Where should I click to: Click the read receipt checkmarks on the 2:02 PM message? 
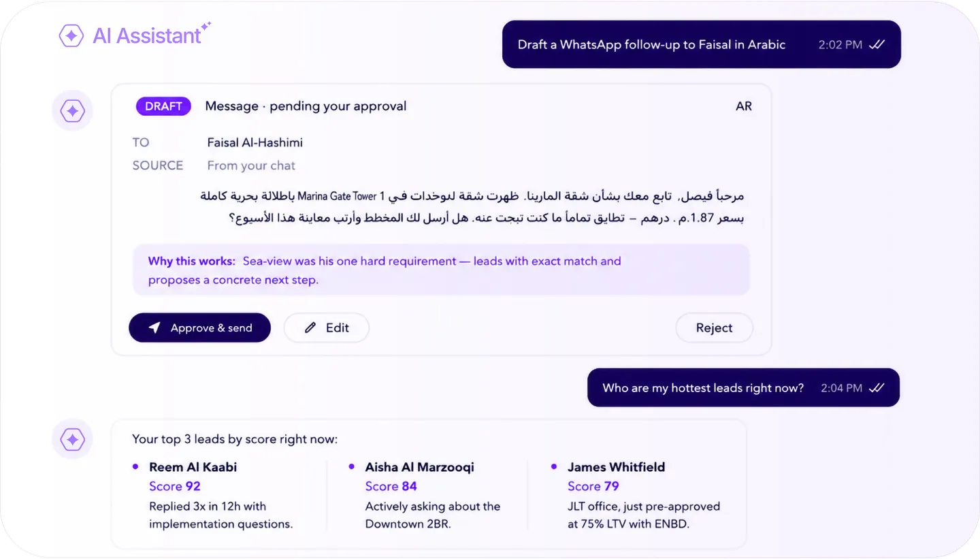[x=877, y=44]
